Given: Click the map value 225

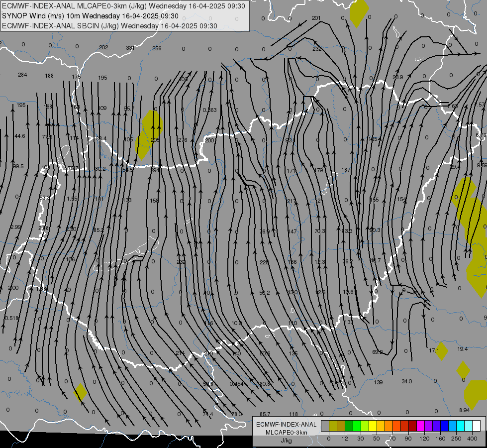Looking at the screenshot, I should (264, 262).
